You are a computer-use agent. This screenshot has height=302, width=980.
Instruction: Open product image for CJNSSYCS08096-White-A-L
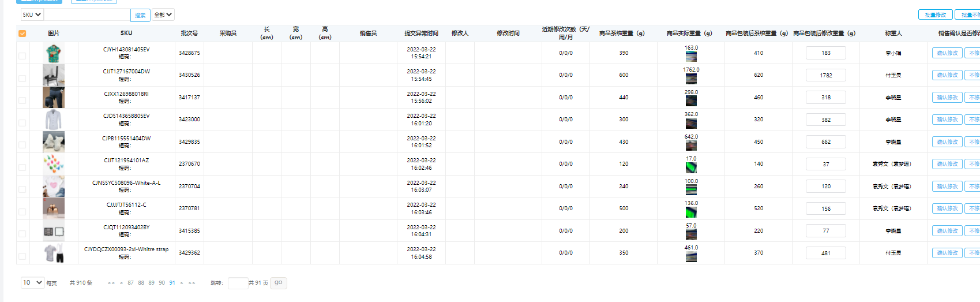[54, 187]
